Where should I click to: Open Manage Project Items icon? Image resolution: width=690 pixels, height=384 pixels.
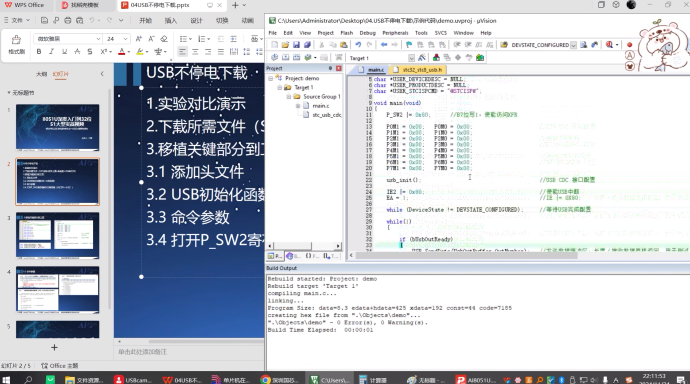[436, 58]
